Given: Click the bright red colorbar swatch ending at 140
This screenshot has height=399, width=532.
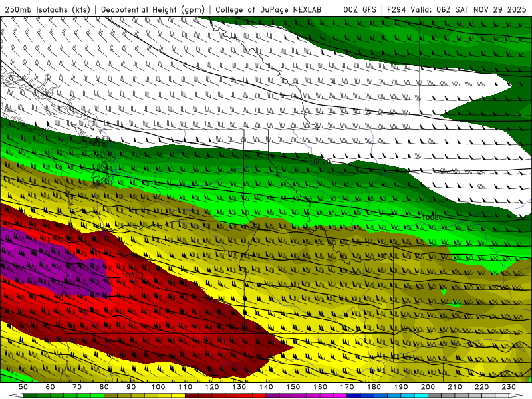Looking at the screenshot, I should (x=259, y=396).
